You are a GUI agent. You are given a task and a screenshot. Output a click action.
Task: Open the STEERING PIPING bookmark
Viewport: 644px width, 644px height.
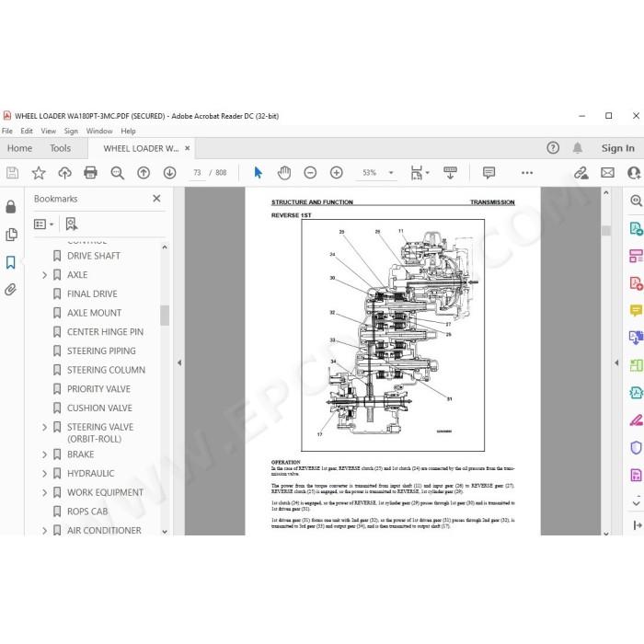coord(101,351)
